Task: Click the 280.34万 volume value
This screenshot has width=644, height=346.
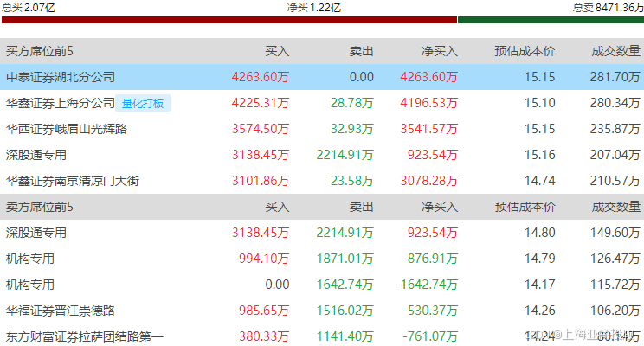Action: 615,103
